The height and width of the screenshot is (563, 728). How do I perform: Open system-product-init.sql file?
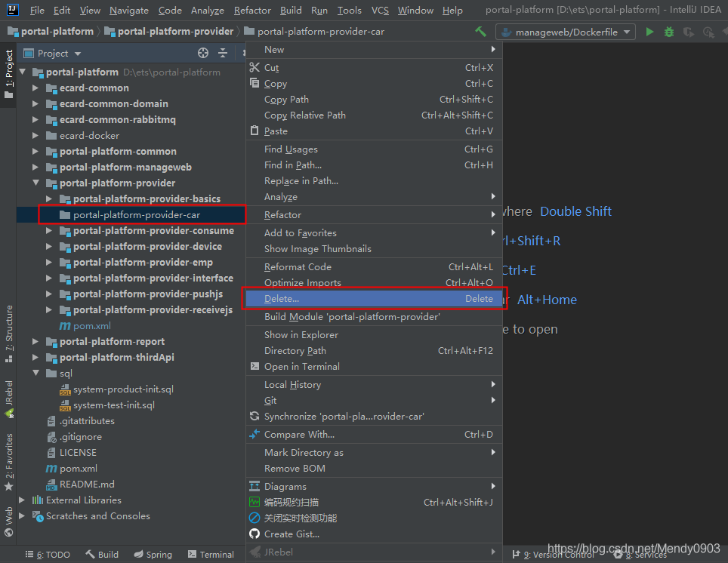[123, 389]
